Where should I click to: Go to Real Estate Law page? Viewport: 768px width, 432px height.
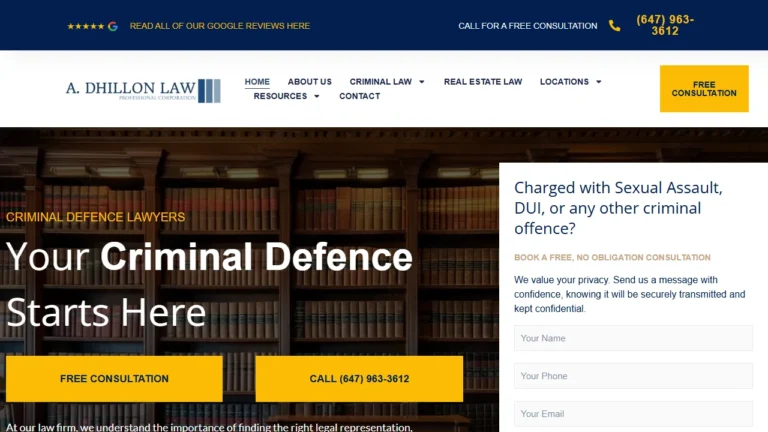point(483,82)
